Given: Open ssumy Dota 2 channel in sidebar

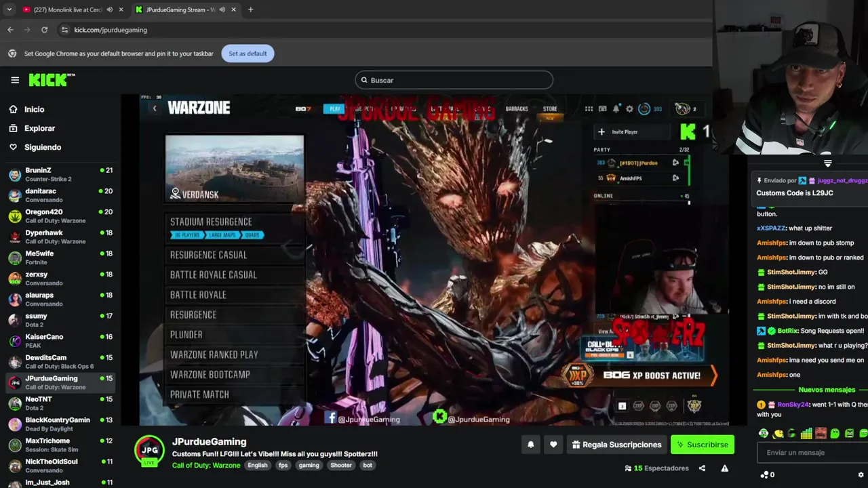Looking at the screenshot, I should (x=60, y=320).
